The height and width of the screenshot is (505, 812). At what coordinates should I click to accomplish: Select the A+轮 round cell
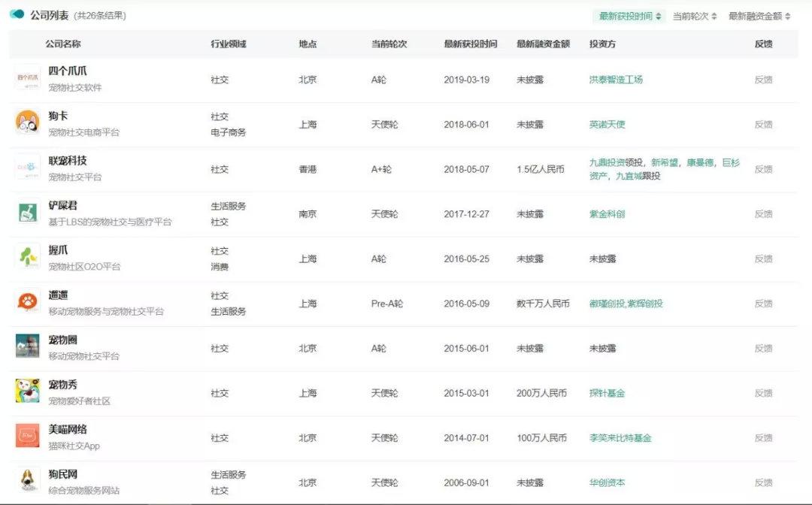coord(381,169)
